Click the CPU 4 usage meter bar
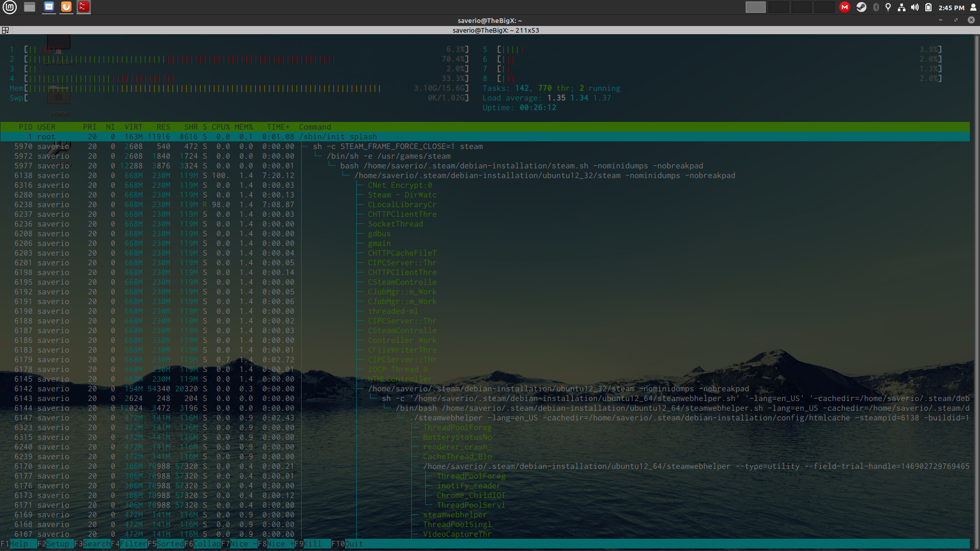The image size is (980, 551). click(246, 79)
